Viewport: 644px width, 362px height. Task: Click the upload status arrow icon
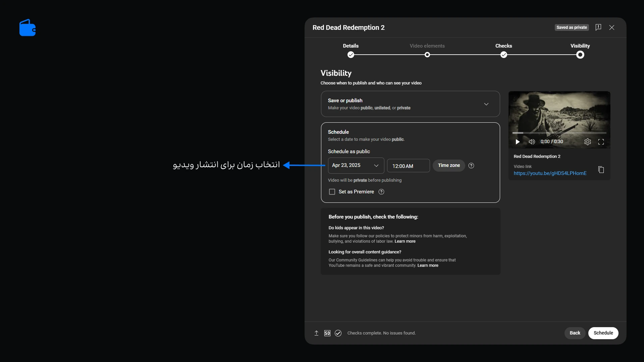pos(316,333)
